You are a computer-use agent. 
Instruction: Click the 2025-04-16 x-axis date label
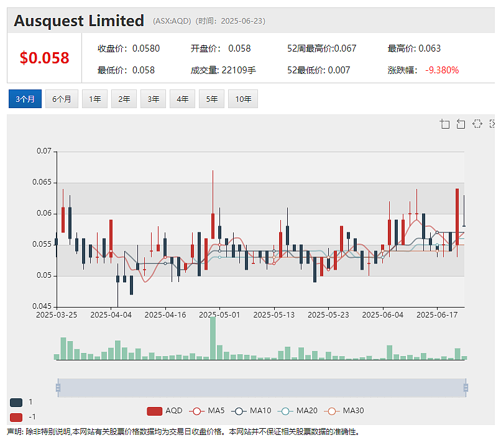165,315
